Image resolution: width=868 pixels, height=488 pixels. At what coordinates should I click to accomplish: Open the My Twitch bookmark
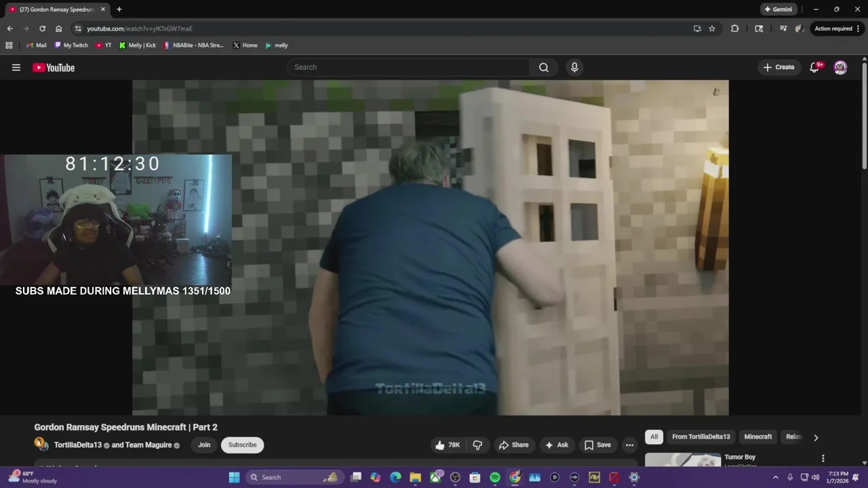pos(71,45)
